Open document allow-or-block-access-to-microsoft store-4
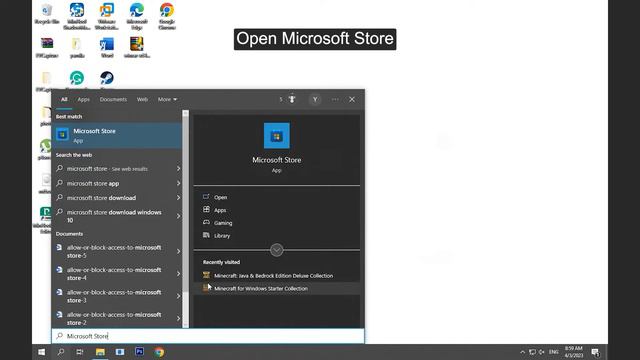 coord(114,274)
